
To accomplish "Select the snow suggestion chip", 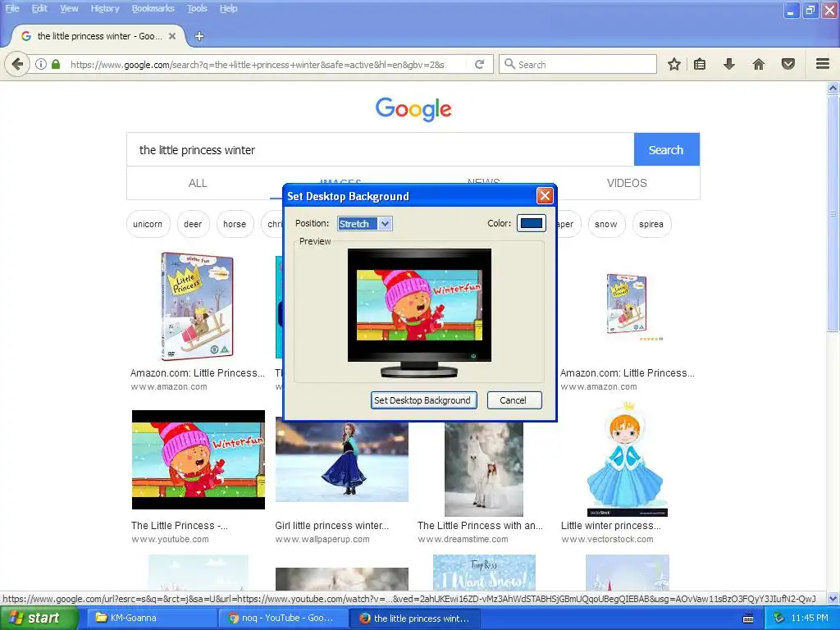I will point(606,224).
